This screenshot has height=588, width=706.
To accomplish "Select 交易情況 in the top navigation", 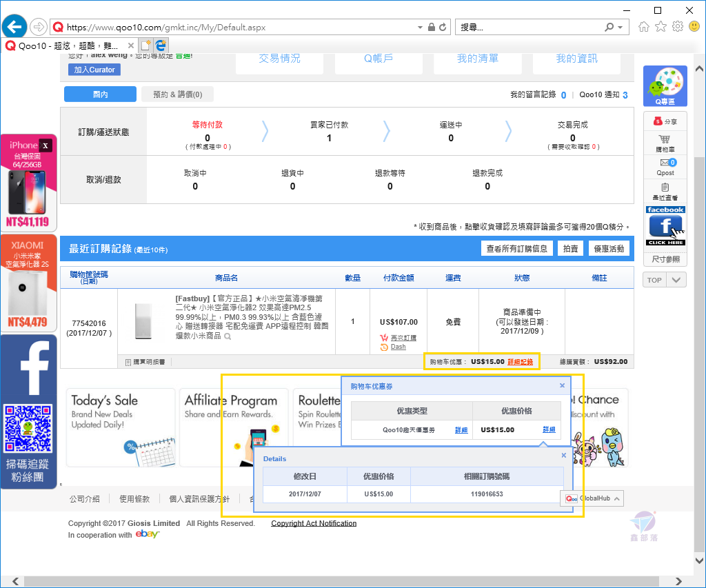I will tap(279, 58).
